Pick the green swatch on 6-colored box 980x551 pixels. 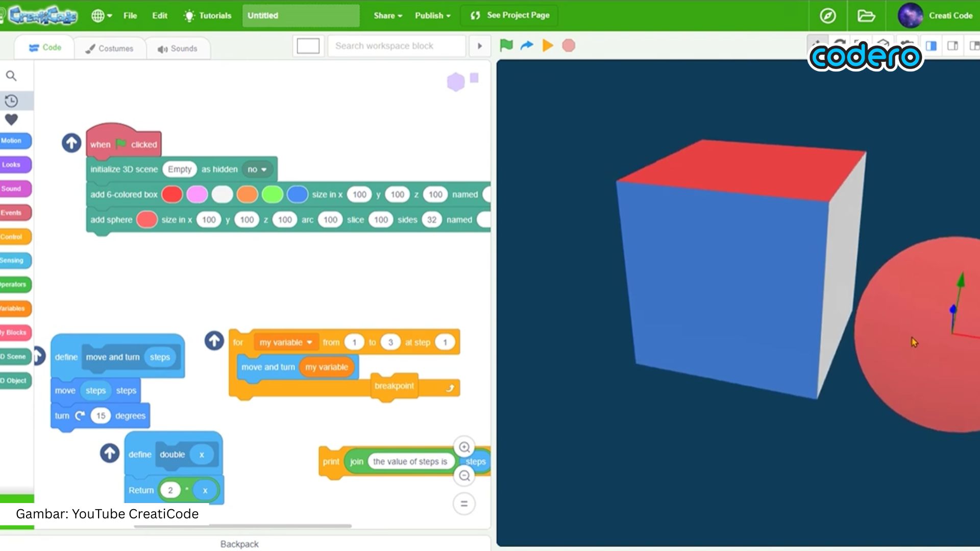tap(272, 194)
